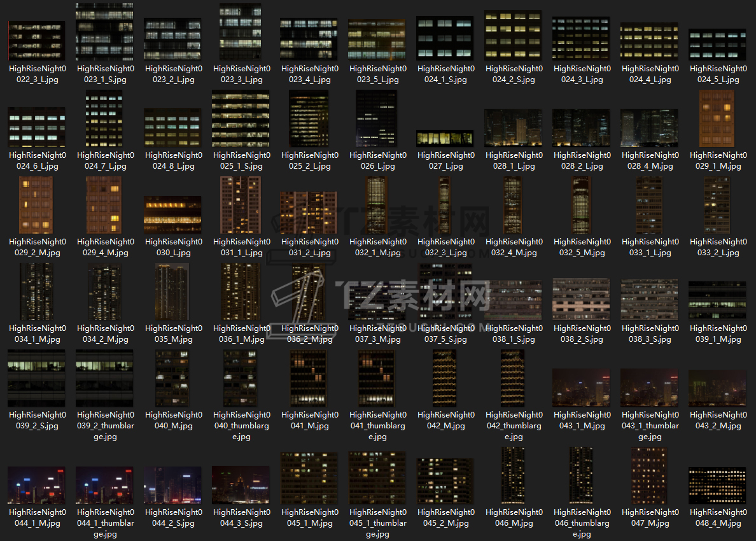Viewport: 756px width, 541px height.
Task: Select thumbnail HighRiseNight0045_1_M.jpg
Action: tap(309, 478)
